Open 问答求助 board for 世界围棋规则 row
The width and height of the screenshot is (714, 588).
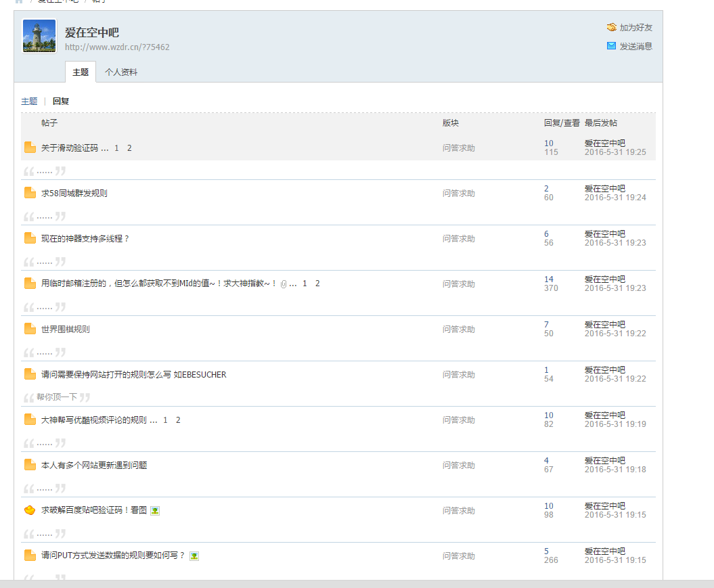[459, 330]
